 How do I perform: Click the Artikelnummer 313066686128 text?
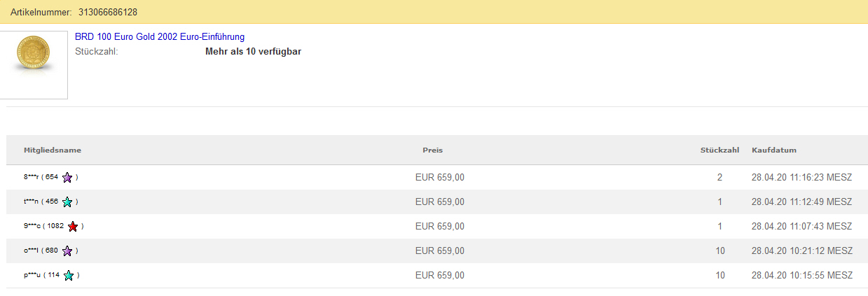(x=74, y=13)
